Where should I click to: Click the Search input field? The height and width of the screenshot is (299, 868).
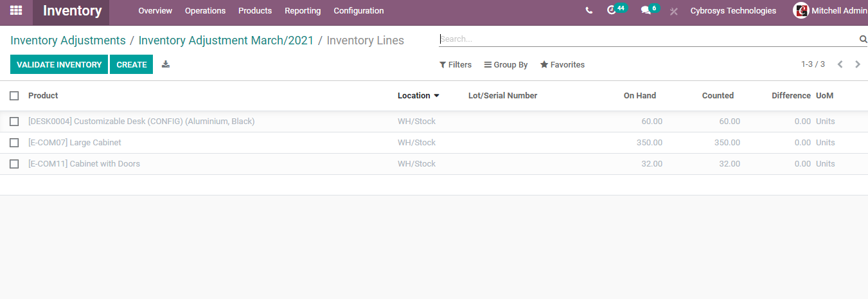(648, 39)
